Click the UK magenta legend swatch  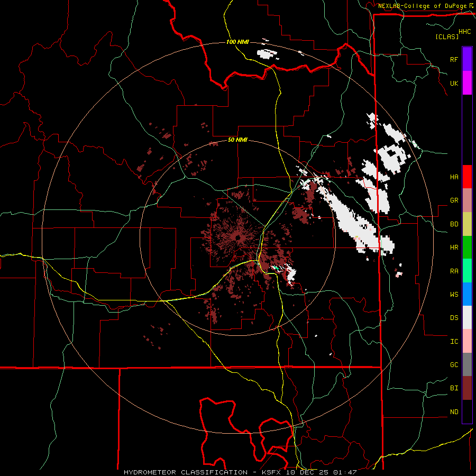tap(467, 83)
